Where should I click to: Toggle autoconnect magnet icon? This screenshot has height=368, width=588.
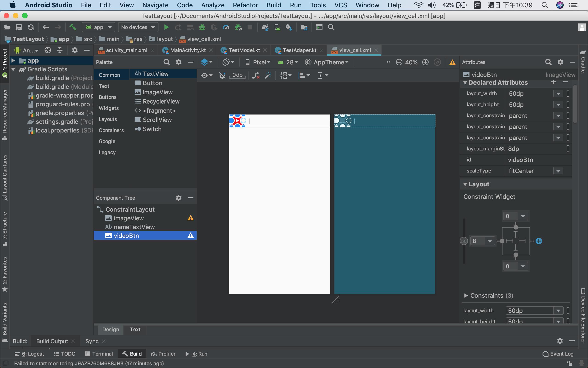coord(222,75)
